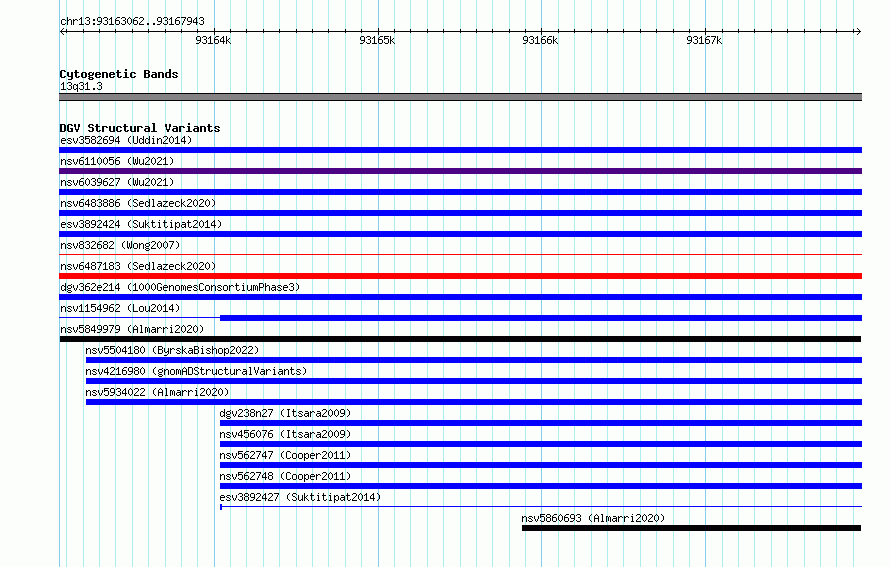Click the 93164k ruler marker
The width and height of the screenshot is (890, 567).
pos(213,40)
